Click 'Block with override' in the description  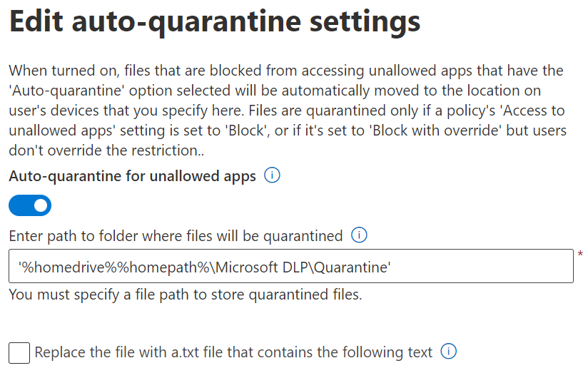click(436, 131)
